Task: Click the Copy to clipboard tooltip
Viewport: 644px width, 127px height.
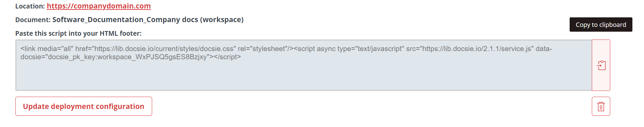Action: (x=601, y=25)
